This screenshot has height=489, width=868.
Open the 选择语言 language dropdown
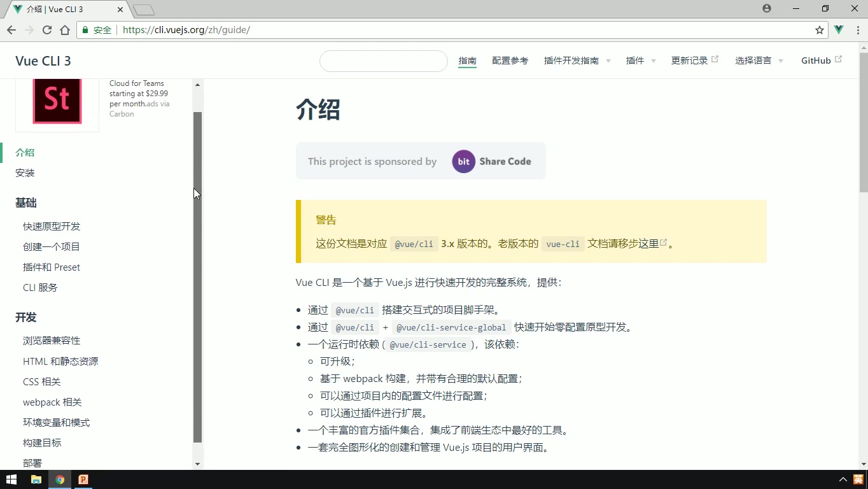point(759,60)
